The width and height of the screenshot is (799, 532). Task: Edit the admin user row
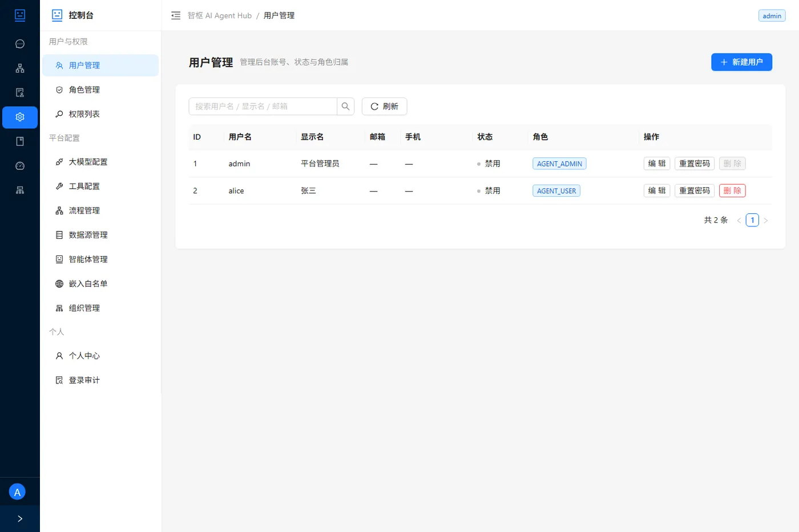click(x=657, y=164)
